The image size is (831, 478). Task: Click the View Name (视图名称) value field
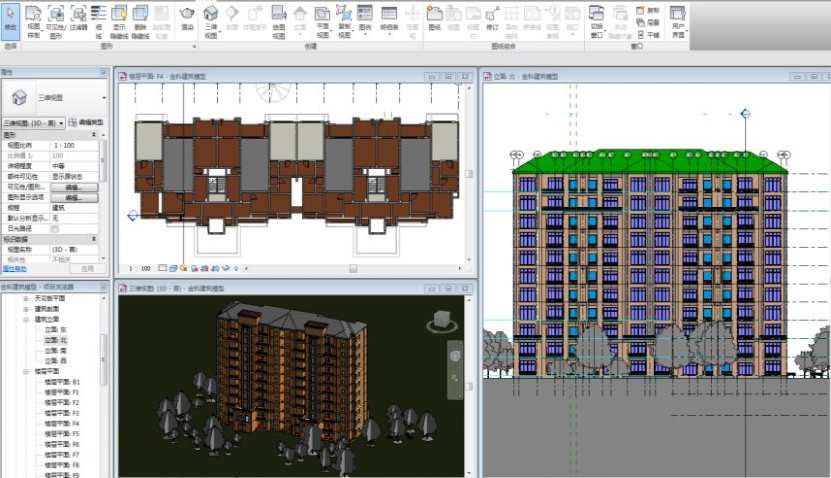click(x=74, y=249)
